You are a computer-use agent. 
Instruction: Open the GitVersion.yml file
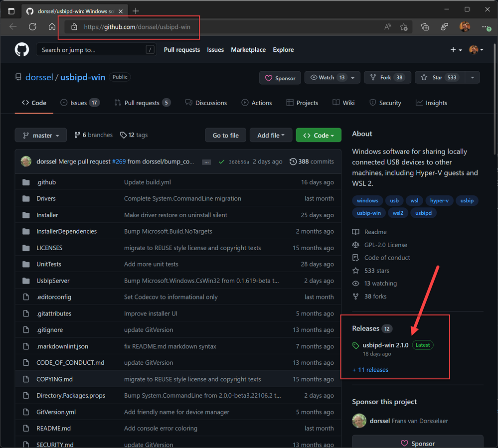pyautogui.click(x=56, y=412)
